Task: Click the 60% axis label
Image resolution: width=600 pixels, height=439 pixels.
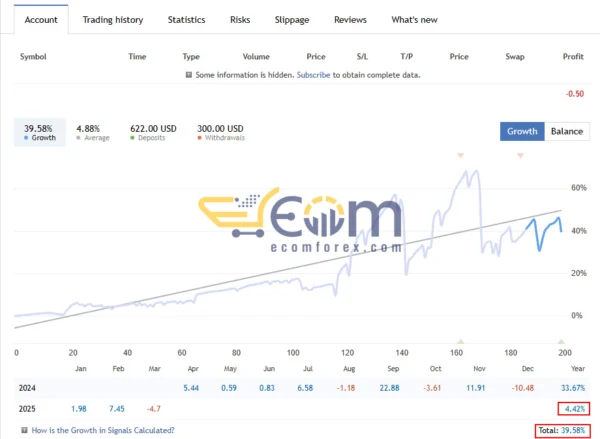Action: [x=579, y=188]
